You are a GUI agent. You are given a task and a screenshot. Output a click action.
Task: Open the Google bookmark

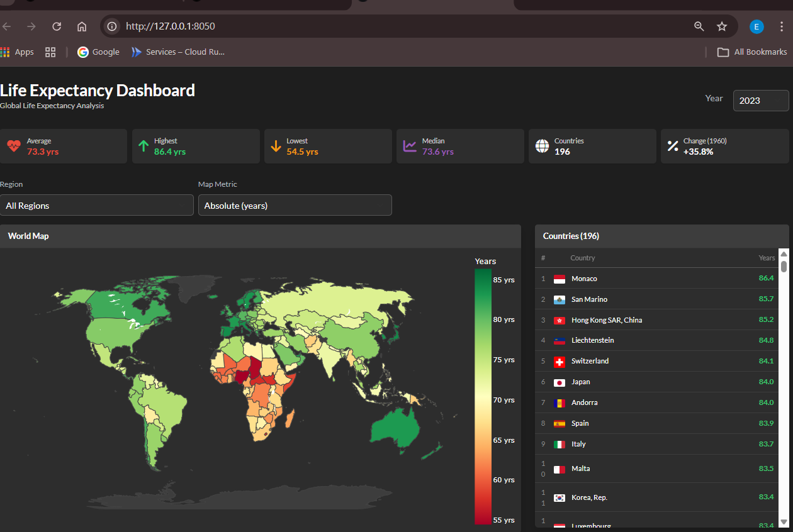point(98,52)
